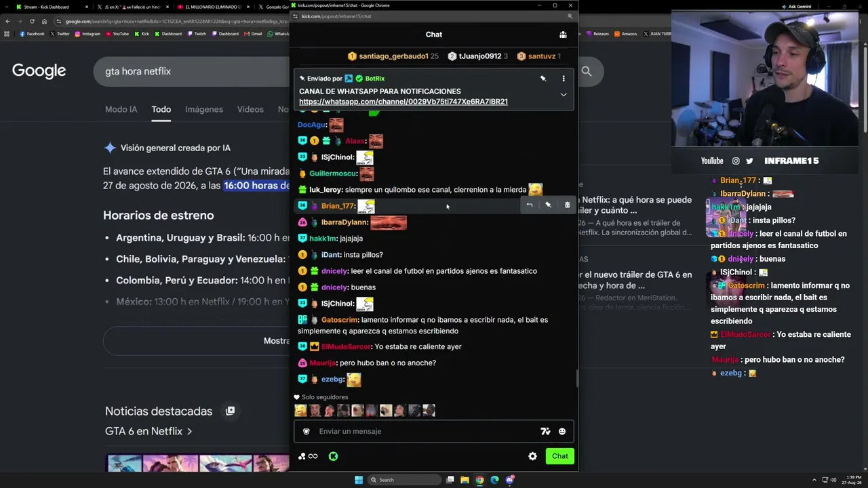Open chat settings gear

click(x=532, y=456)
